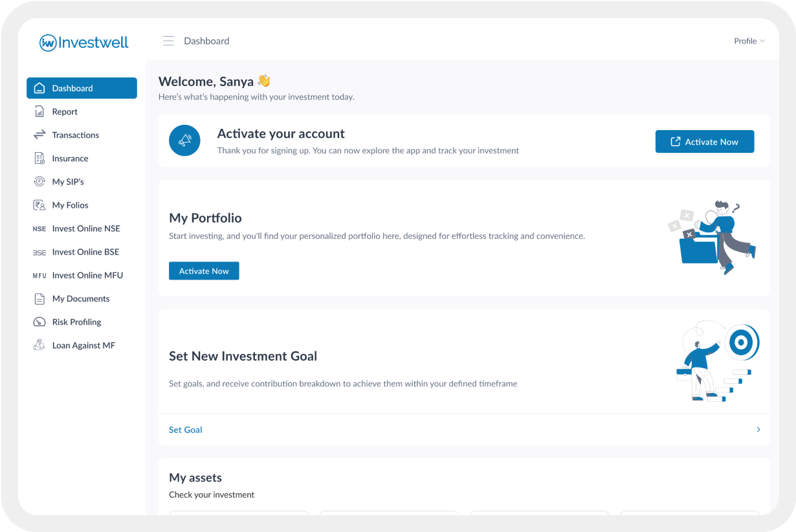796x532 pixels.
Task: Follow the Set Goal link
Action: (186, 430)
